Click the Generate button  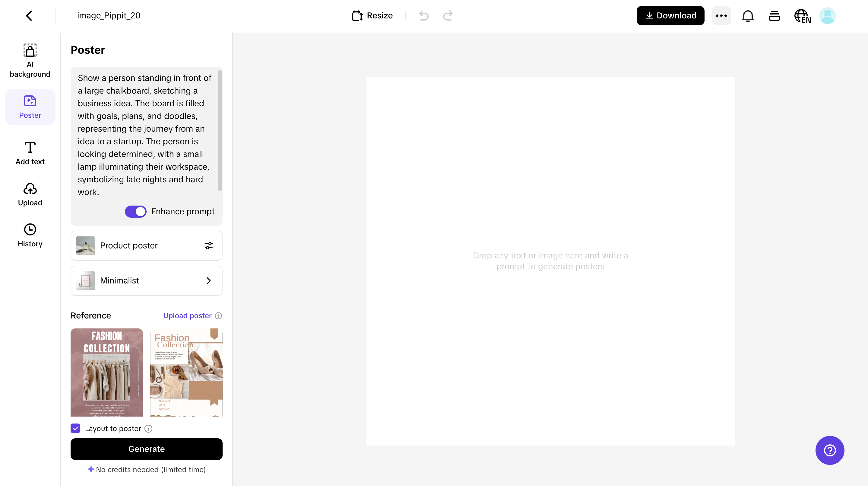click(x=146, y=449)
